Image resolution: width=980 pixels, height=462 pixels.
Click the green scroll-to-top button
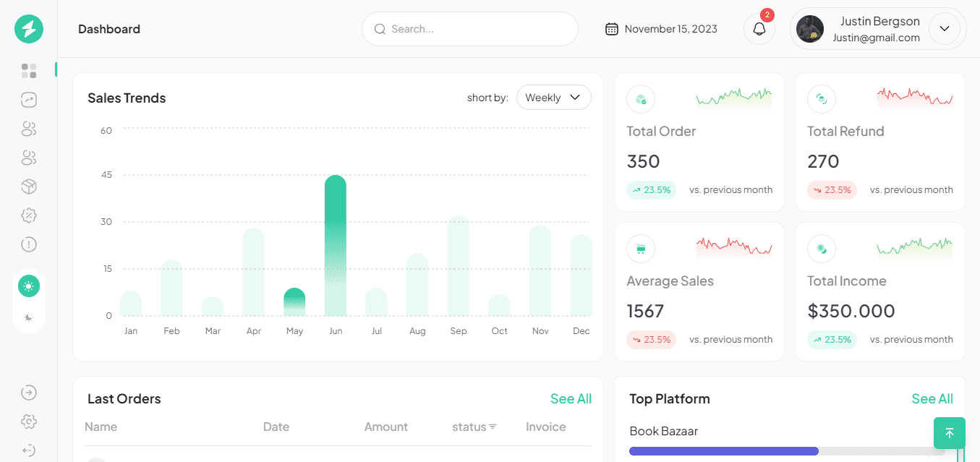point(950,433)
